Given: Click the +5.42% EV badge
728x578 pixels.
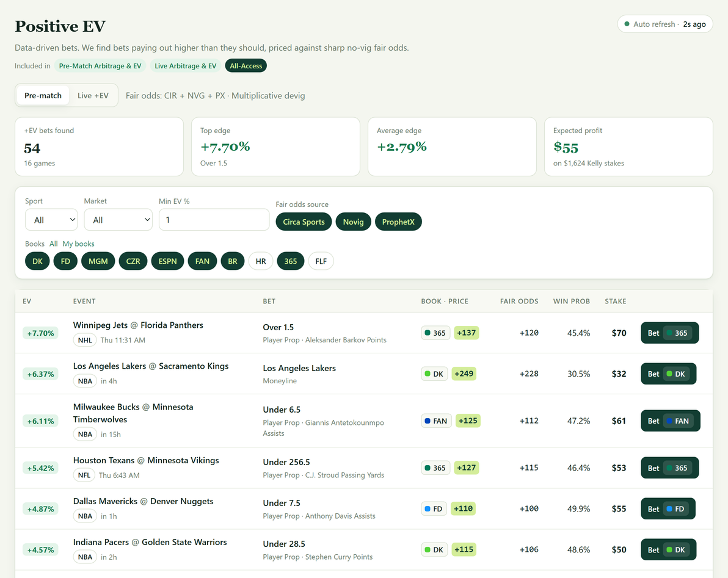Looking at the screenshot, I should pos(40,468).
